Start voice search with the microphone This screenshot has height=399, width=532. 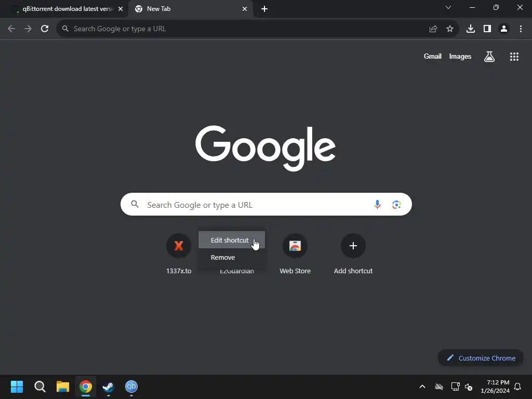point(377,204)
